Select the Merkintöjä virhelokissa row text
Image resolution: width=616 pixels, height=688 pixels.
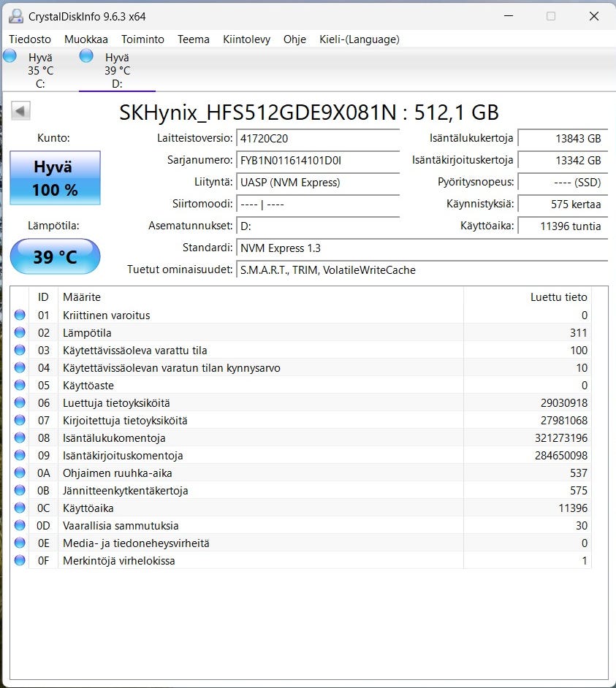tap(119, 561)
